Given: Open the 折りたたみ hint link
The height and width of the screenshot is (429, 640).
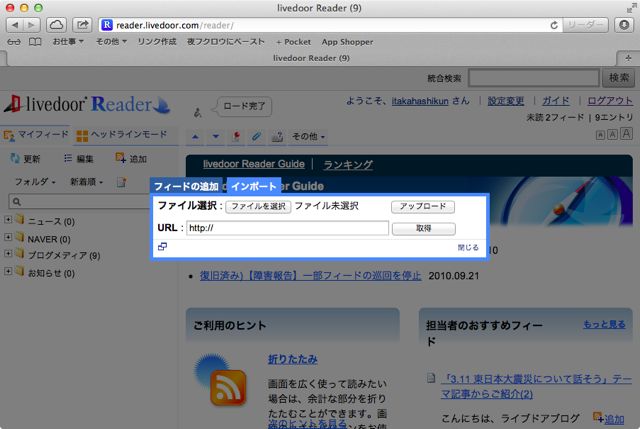Looking at the screenshot, I should pyautogui.click(x=293, y=359).
